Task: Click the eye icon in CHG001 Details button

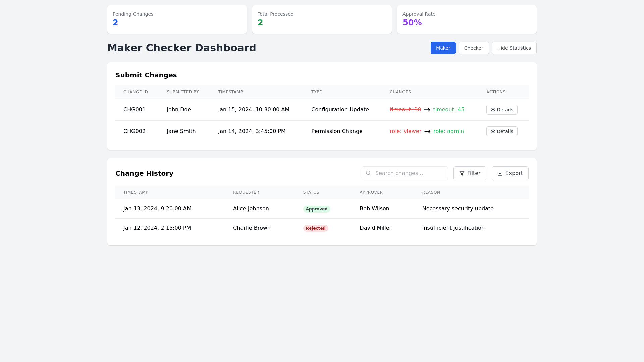Action: pyautogui.click(x=493, y=110)
